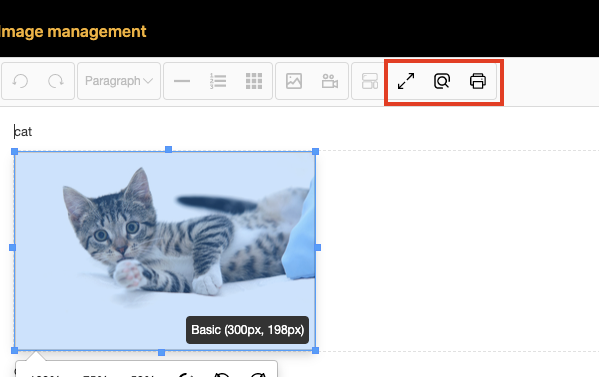The image size is (599, 377).
Task: Insert a table with the grid icon
Action: [x=254, y=81]
